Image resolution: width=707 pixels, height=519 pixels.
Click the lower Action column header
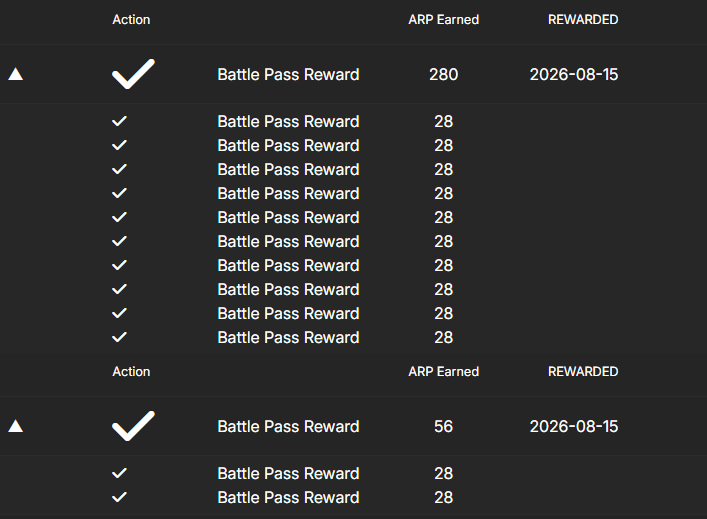pos(131,372)
